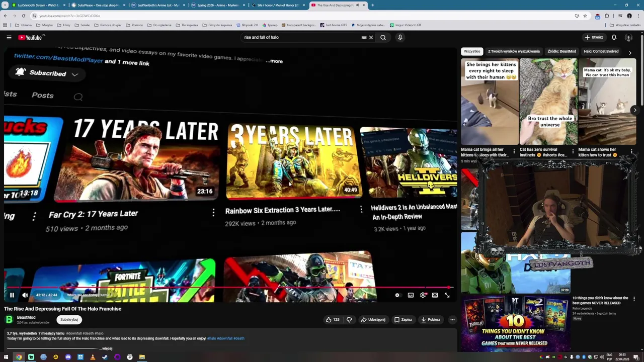Open the on-screen keyboard in search box
Screen dimensions: 644x362
click(364, 37)
